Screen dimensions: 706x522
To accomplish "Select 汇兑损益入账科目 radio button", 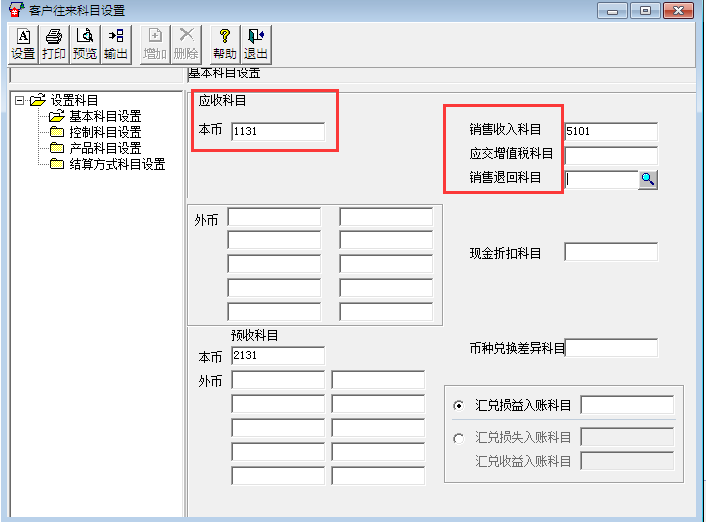I will coord(459,405).
